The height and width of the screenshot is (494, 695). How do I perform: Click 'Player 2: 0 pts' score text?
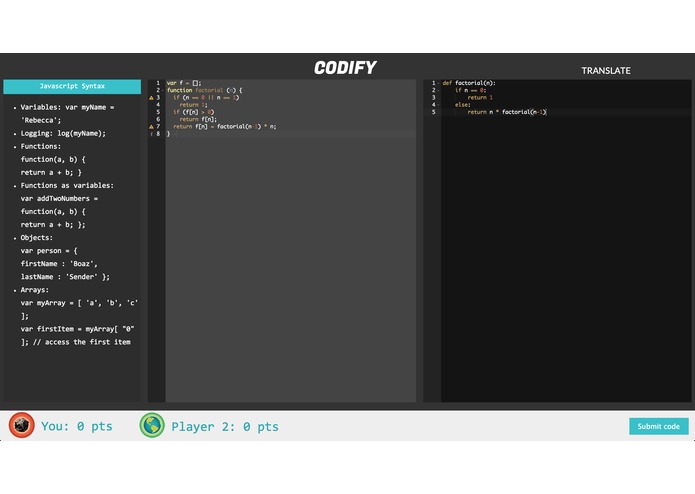pos(225,427)
